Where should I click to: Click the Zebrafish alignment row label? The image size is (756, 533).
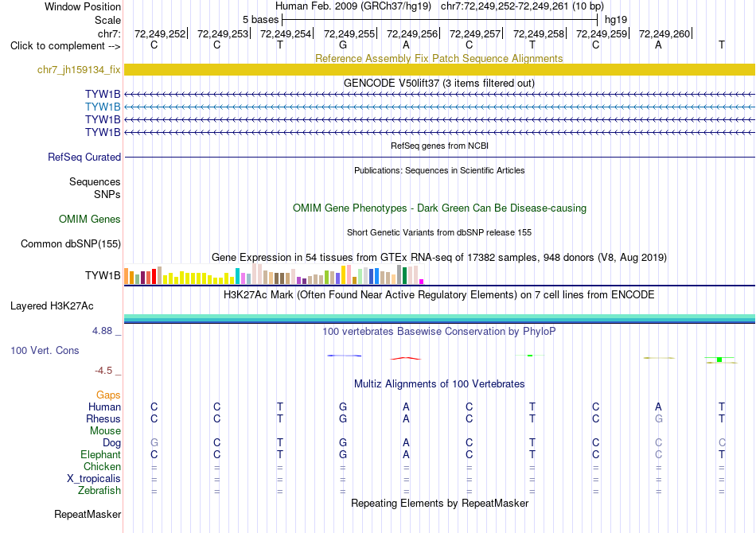(99, 491)
